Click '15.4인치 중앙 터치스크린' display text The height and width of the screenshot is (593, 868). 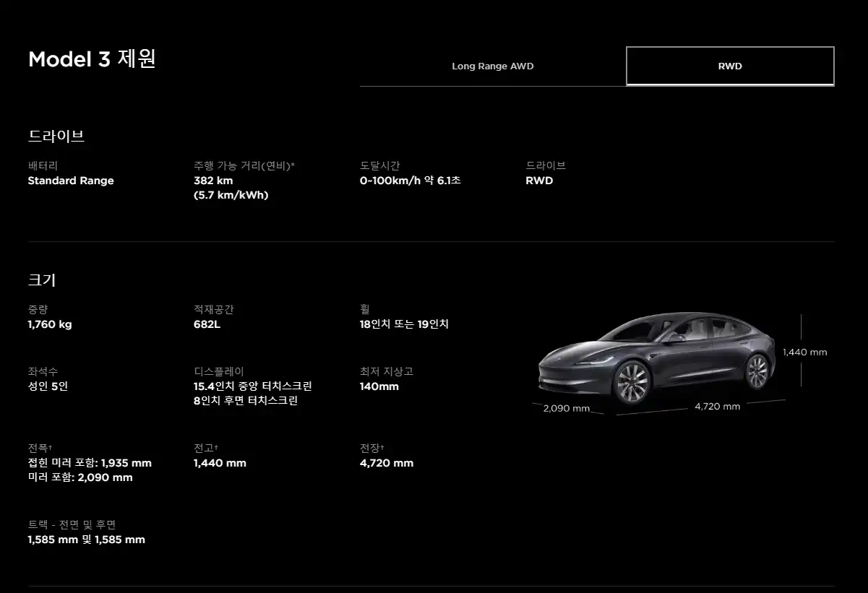click(x=253, y=386)
